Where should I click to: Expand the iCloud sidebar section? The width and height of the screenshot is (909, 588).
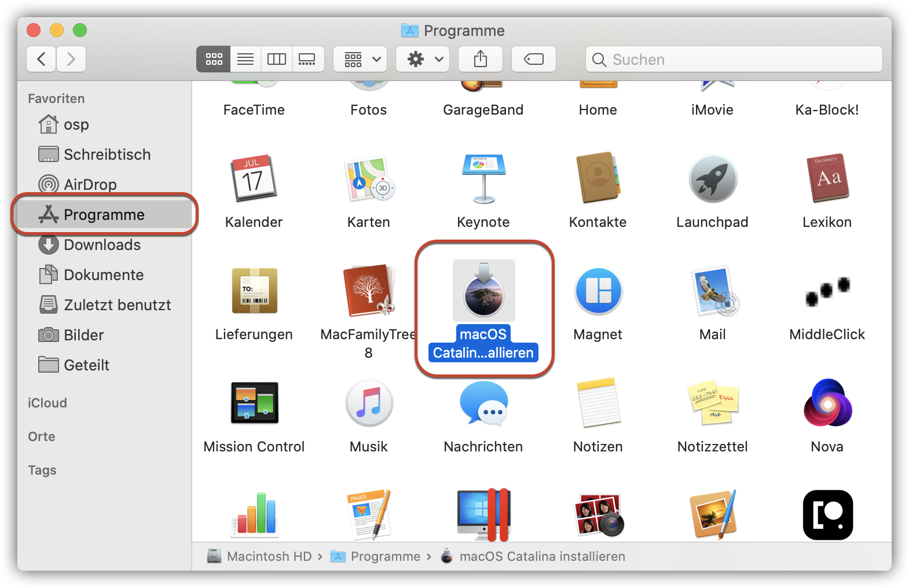tap(47, 403)
